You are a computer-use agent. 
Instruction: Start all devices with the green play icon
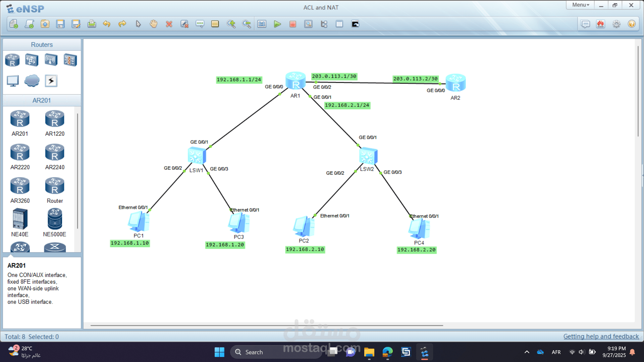coord(277,24)
